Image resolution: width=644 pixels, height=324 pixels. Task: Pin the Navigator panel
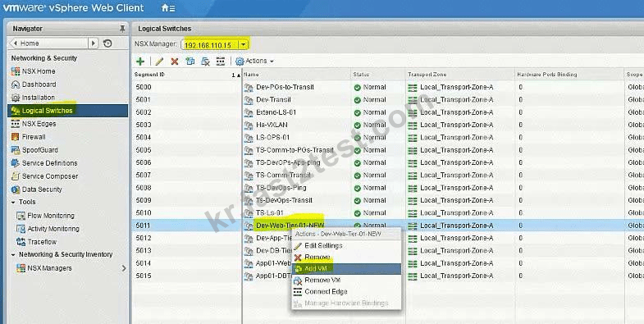pos(122,29)
